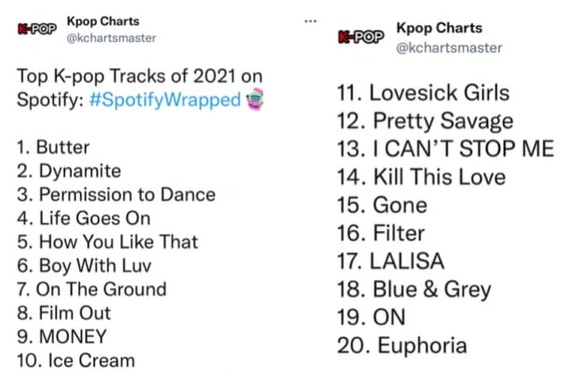Screen dimensions: 588x376
Task: Select the "1. Butter" list entry
Action: (54, 147)
